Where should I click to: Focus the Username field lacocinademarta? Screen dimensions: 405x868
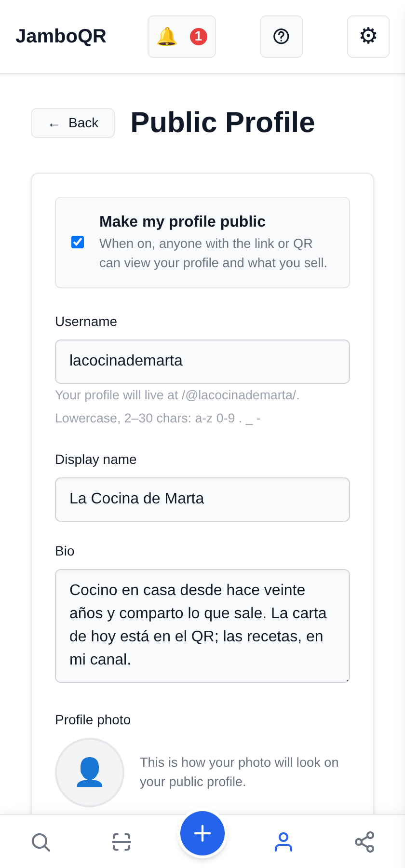[x=202, y=362]
